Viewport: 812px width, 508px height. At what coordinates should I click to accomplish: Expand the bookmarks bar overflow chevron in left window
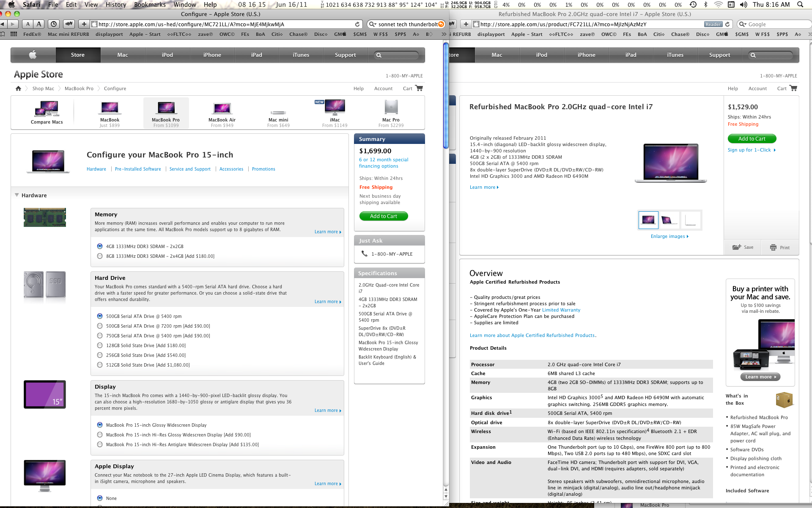click(x=444, y=34)
